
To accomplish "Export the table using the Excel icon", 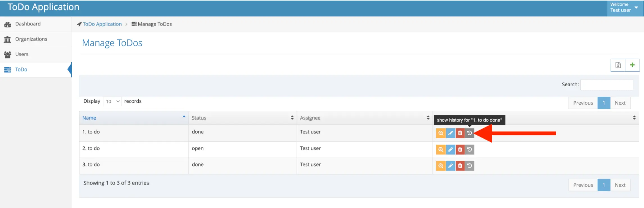I will pyautogui.click(x=618, y=65).
